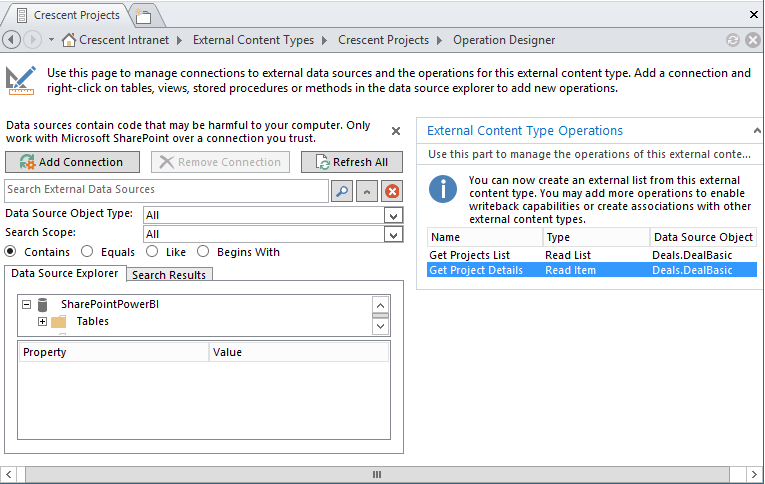Click the horizontal scrollbar right arrow
This screenshot has height=484, width=765.
pyautogui.click(x=754, y=474)
